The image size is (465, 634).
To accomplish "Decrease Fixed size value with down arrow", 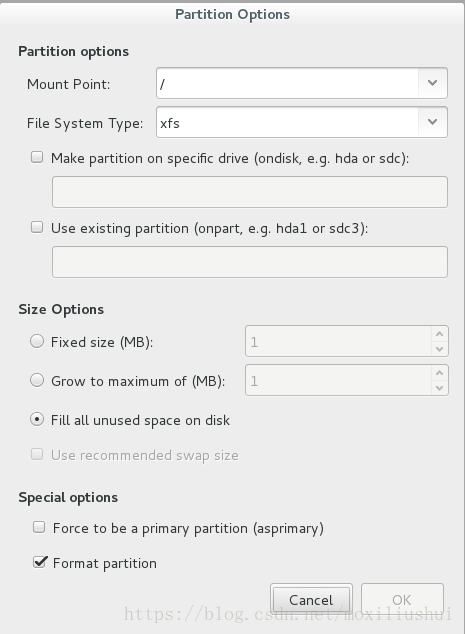I will 440,349.
